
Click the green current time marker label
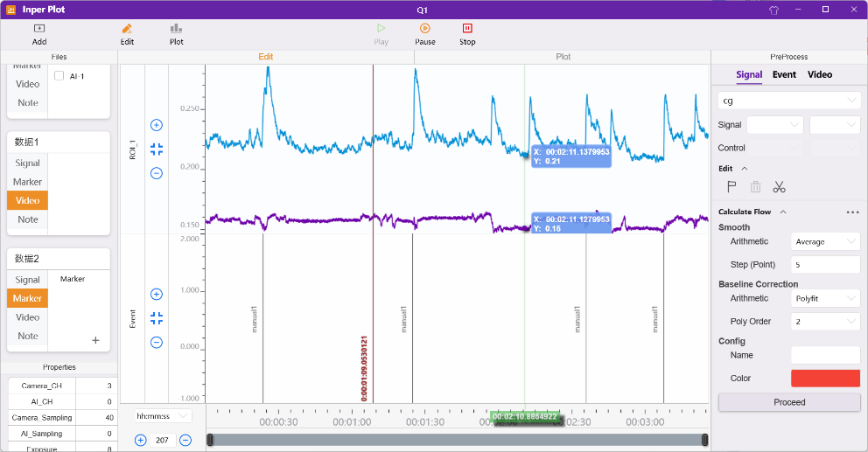point(525,417)
